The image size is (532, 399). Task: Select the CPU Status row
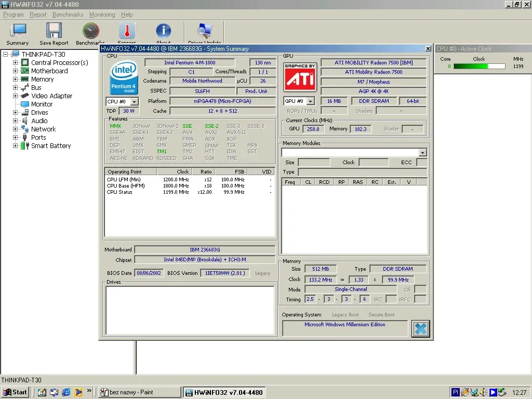coord(189,192)
